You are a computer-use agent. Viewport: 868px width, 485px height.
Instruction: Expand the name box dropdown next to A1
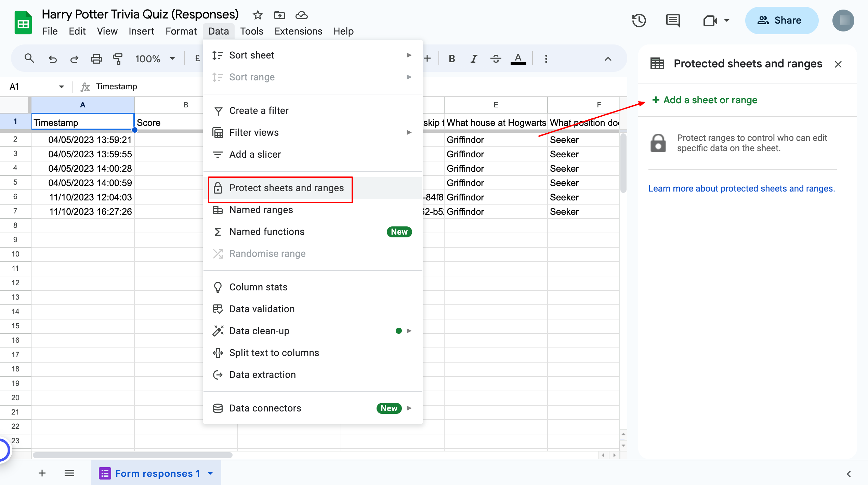(62, 86)
